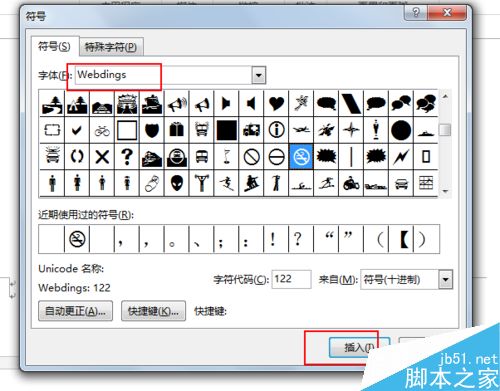Expand the 来自 source dropdown
500x391 pixels.
(446, 279)
